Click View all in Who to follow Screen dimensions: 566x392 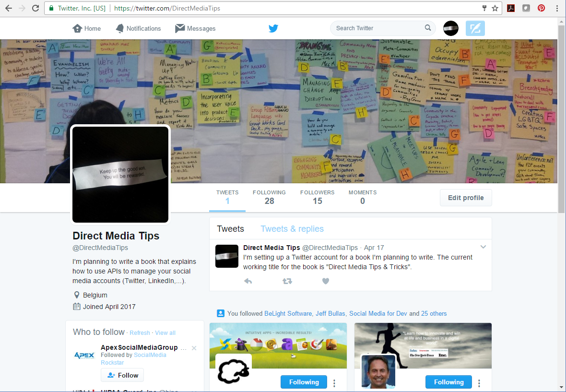pyautogui.click(x=165, y=333)
